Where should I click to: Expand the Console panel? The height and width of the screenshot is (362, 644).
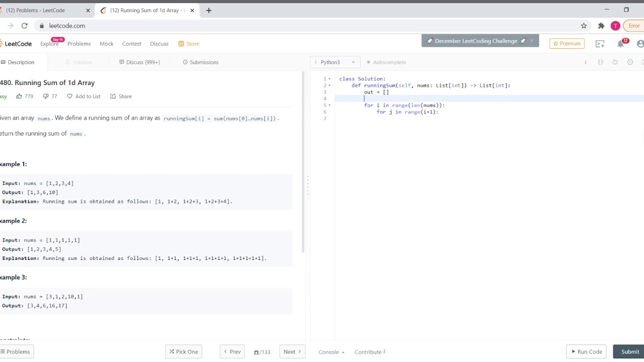pyautogui.click(x=332, y=352)
